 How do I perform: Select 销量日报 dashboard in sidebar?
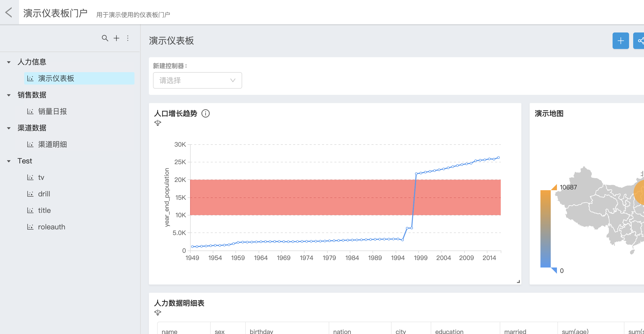(52, 111)
